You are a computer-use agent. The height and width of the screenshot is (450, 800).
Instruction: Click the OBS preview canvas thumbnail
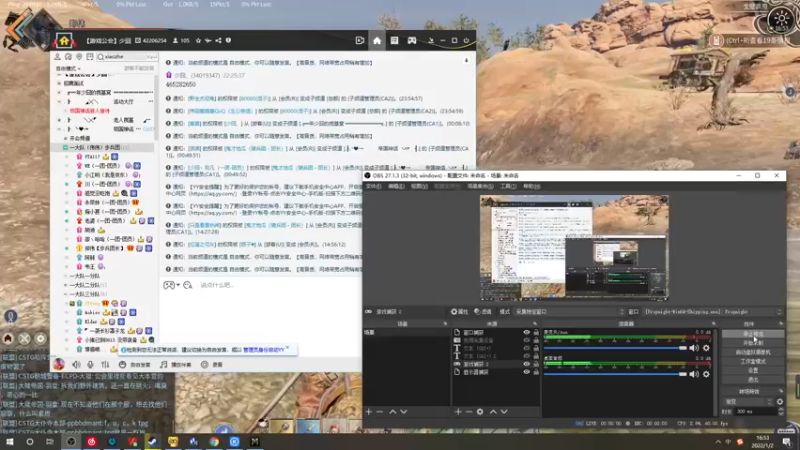click(x=574, y=248)
